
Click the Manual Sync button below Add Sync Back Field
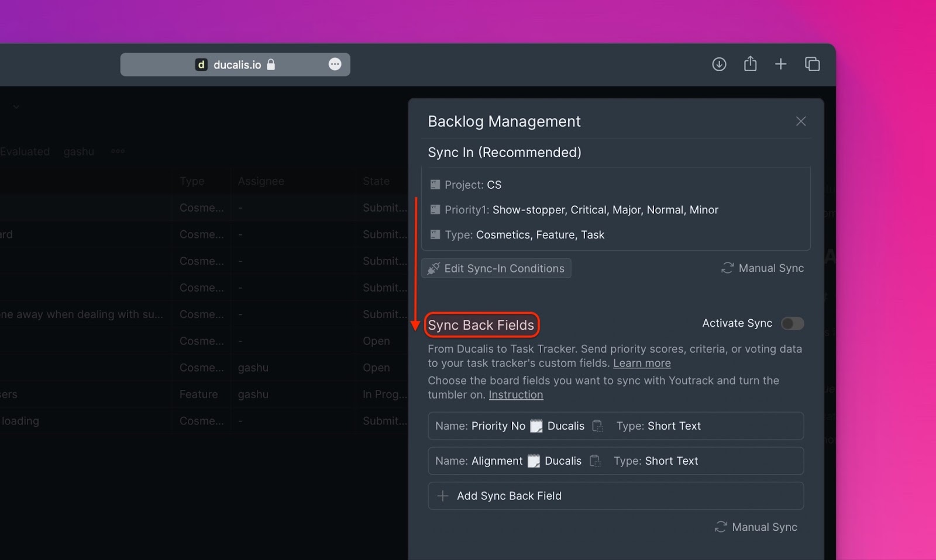pos(756,527)
